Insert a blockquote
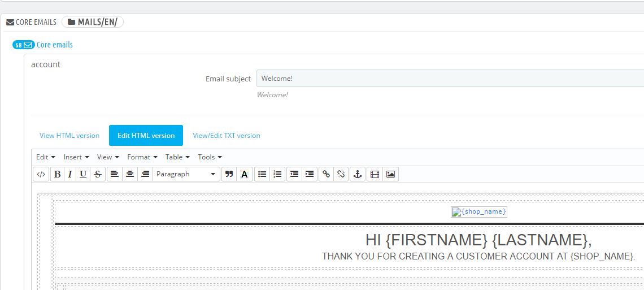The width and height of the screenshot is (644, 290). coord(229,174)
